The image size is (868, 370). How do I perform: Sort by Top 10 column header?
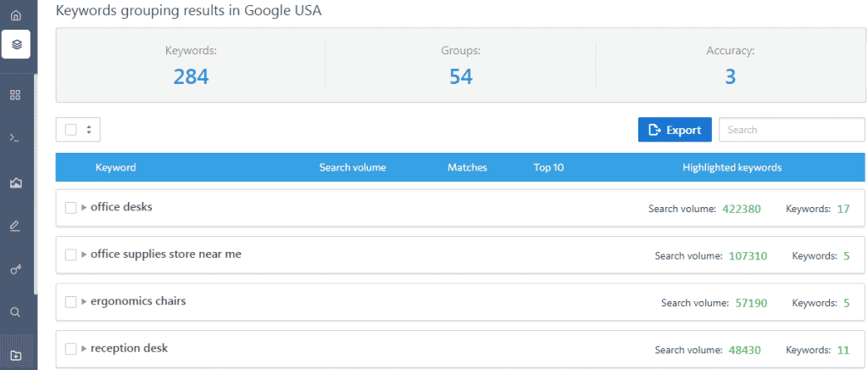coord(548,168)
